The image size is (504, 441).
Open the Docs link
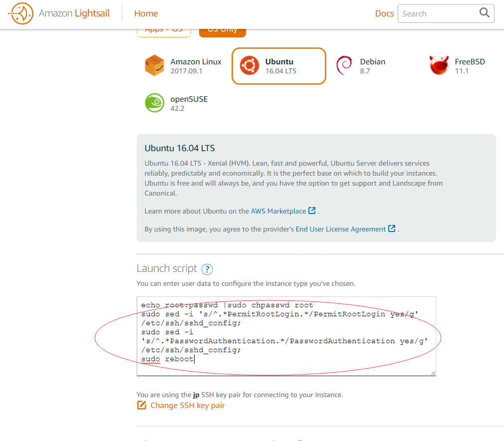coord(384,13)
